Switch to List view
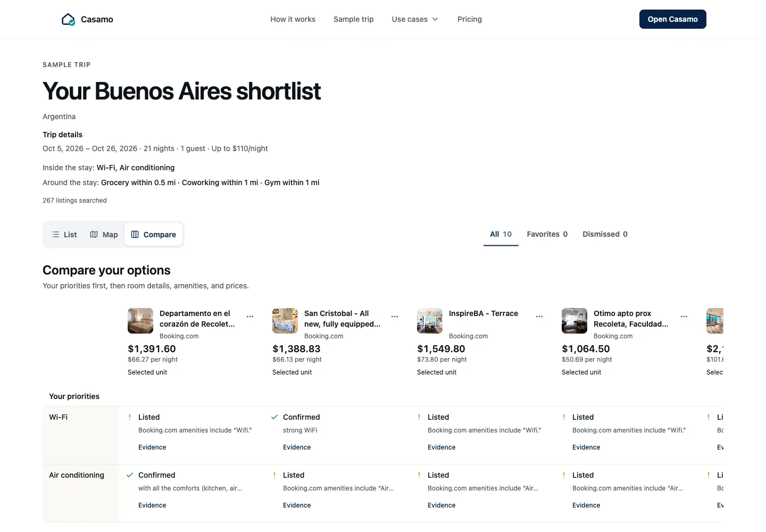Image resolution: width=766 pixels, height=532 pixels. pos(64,235)
